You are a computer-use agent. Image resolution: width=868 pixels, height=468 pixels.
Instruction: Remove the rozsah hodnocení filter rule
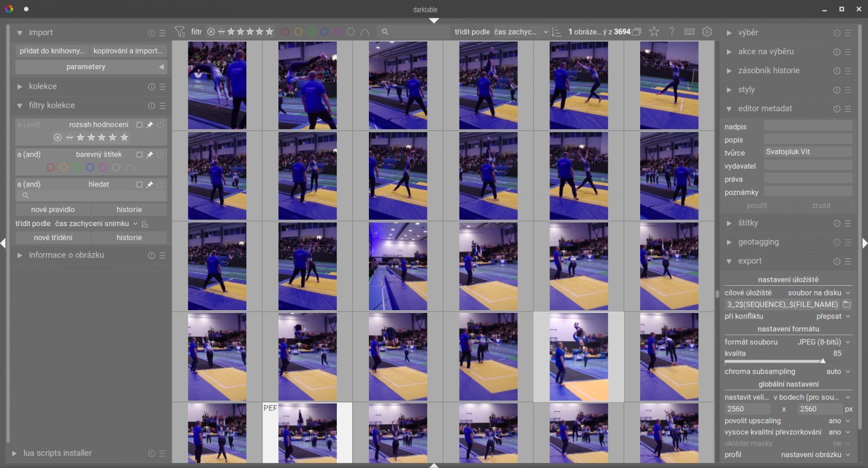[139, 125]
